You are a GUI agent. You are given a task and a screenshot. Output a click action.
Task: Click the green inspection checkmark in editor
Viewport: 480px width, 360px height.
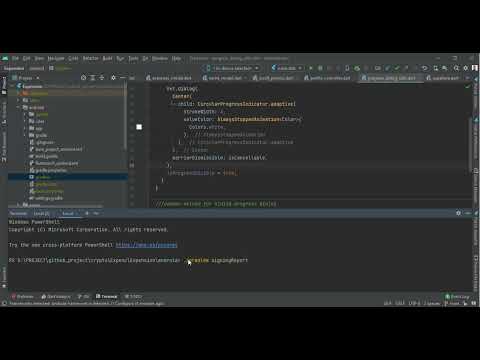[x=468, y=86]
